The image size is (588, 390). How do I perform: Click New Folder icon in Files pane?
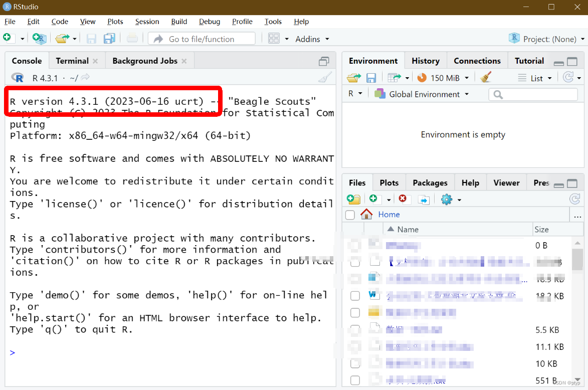[353, 199]
